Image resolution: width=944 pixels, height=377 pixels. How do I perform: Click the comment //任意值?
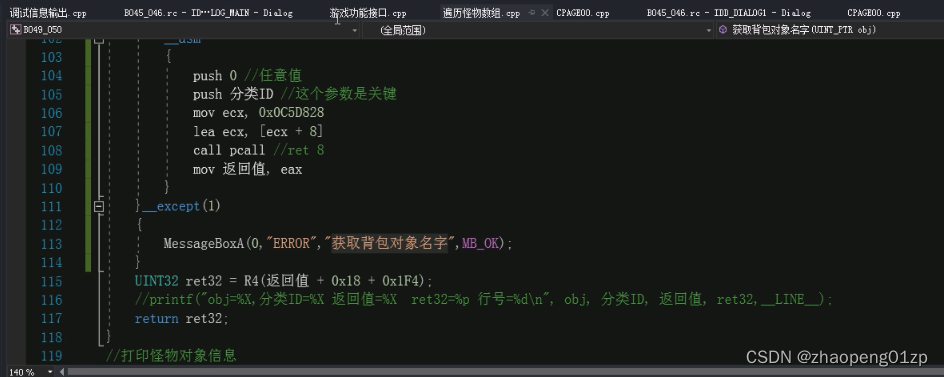273,76
